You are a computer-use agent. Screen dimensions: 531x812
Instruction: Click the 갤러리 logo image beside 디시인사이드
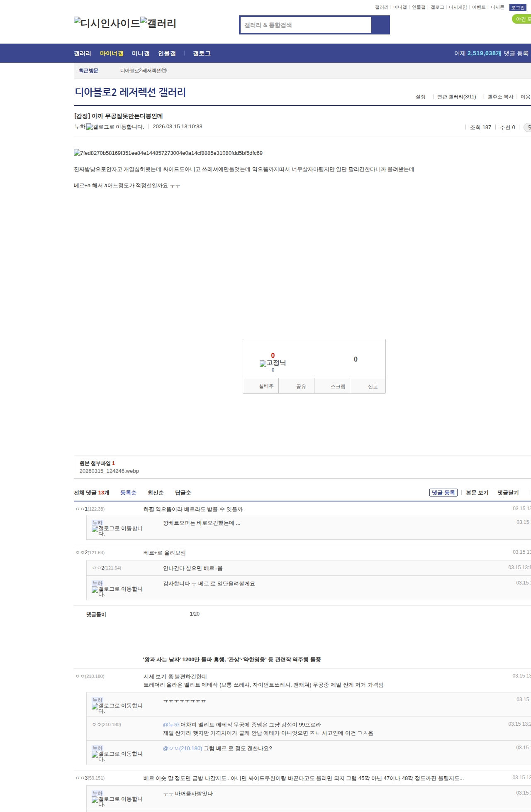[x=158, y=23]
